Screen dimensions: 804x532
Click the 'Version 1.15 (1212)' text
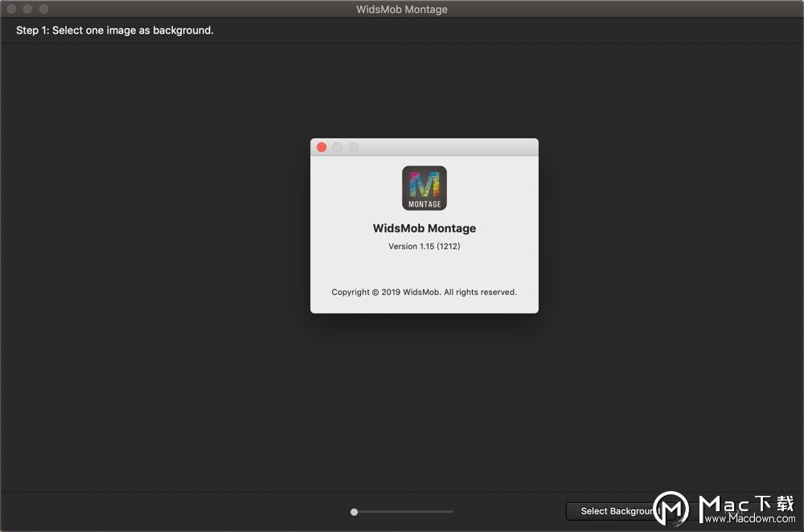[424, 247]
